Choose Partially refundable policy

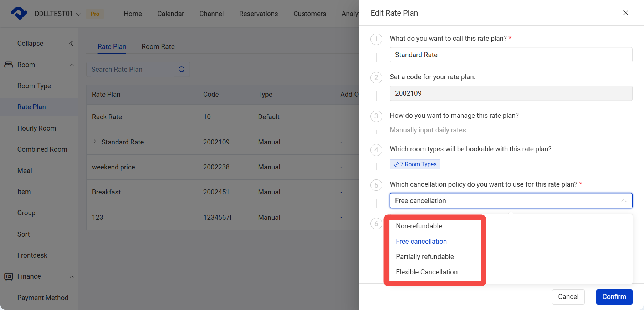(x=425, y=256)
